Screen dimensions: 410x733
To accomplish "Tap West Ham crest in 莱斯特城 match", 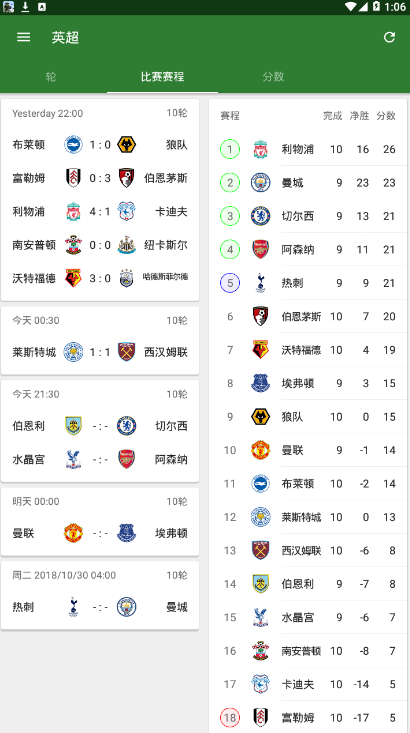I will point(126,352).
